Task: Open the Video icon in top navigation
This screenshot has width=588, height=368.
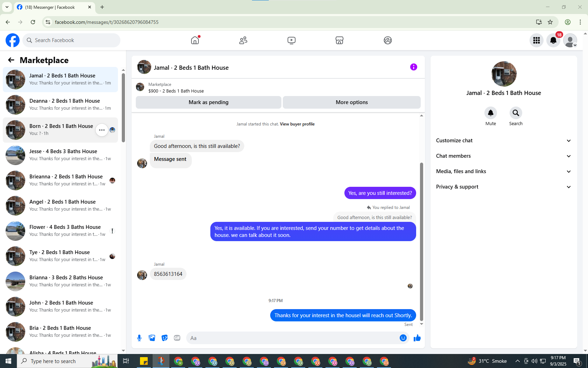Action: pos(291,40)
